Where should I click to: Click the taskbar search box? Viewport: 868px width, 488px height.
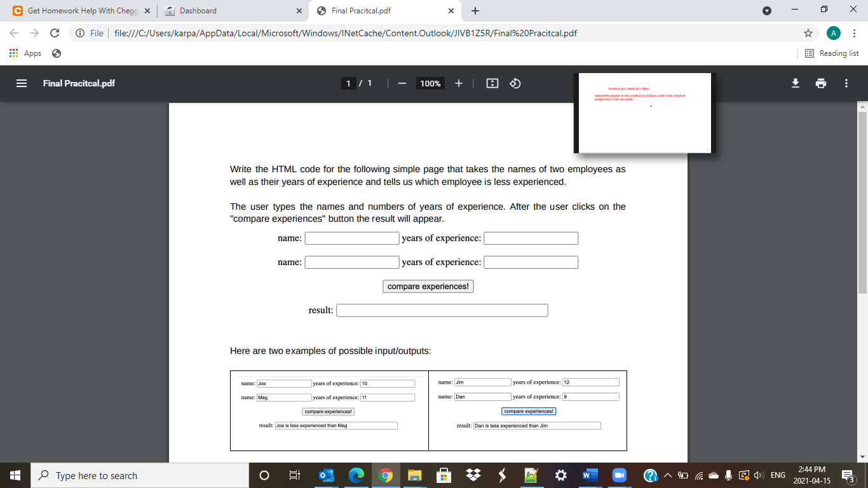click(x=140, y=475)
